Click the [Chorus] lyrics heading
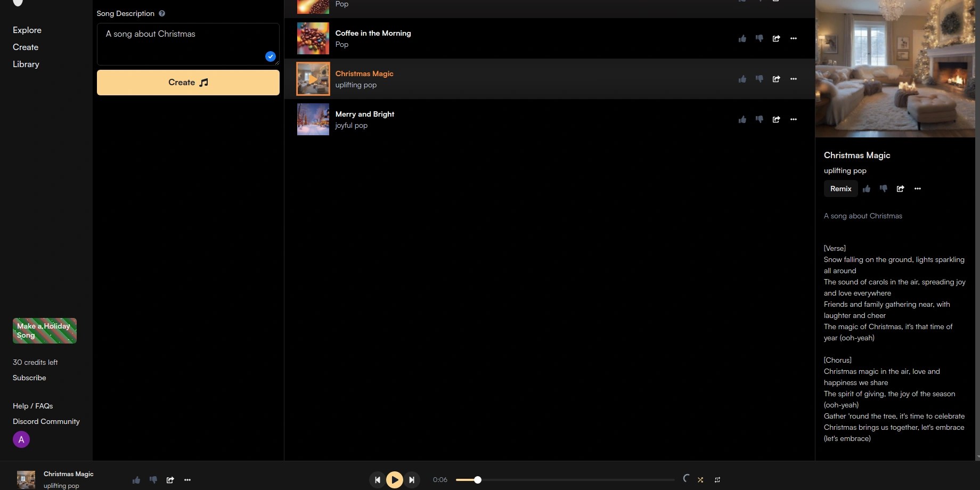Screen dimensions: 980x490 tap(838, 360)
